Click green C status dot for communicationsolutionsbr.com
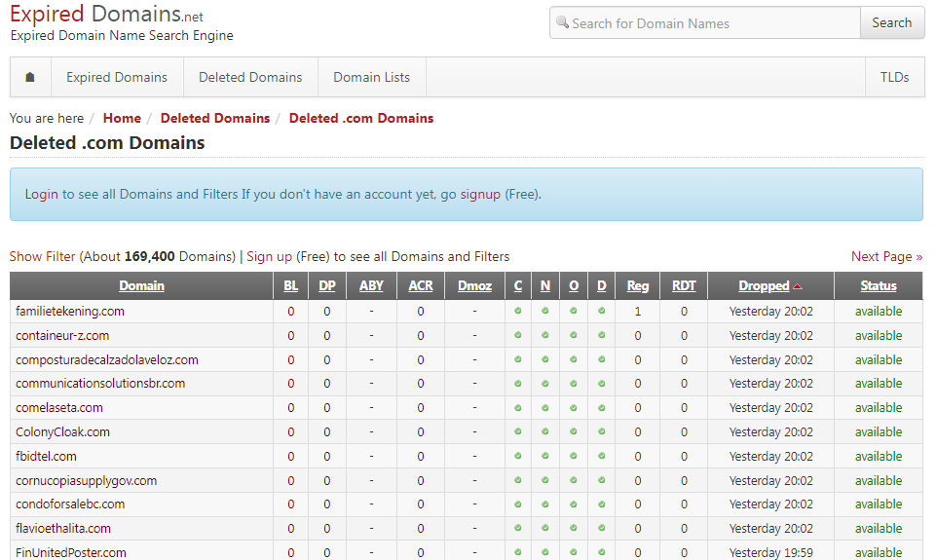 pos(518,384)
